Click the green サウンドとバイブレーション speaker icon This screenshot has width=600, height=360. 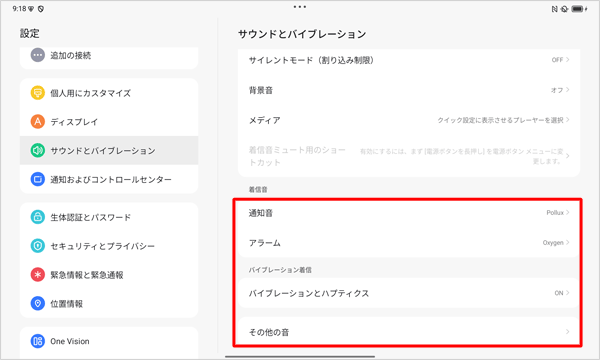tap(38, 150)
